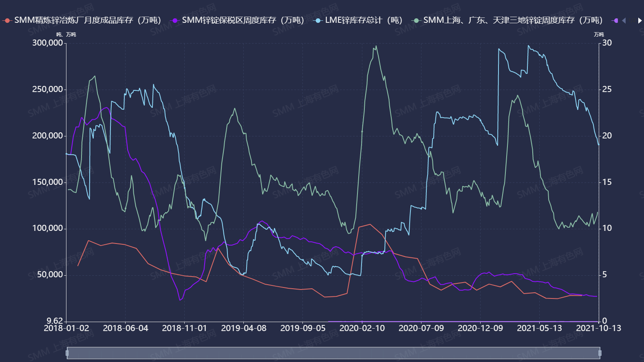Click right axis value 5

(x=605, y=274)
